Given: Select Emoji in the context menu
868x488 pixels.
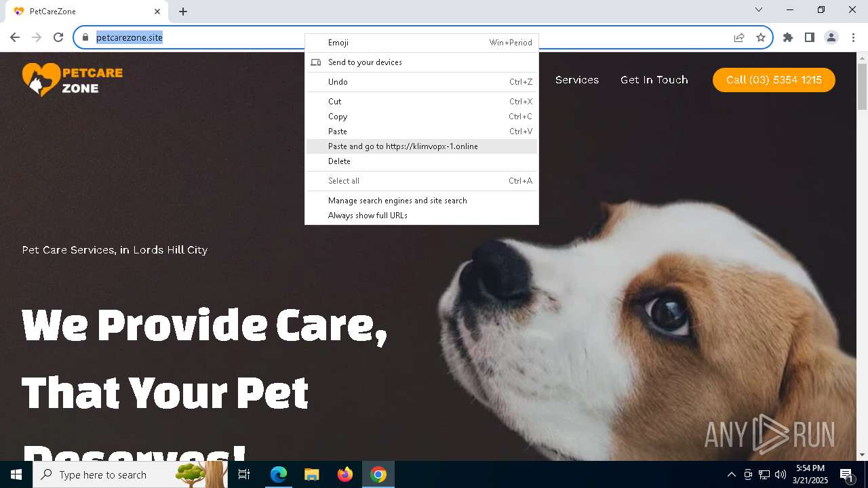Looking at the screenshot, I should pos(422,43).
